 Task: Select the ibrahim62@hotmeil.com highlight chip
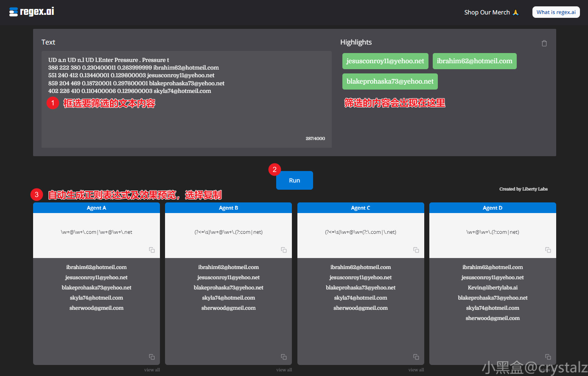click(475, 61)
